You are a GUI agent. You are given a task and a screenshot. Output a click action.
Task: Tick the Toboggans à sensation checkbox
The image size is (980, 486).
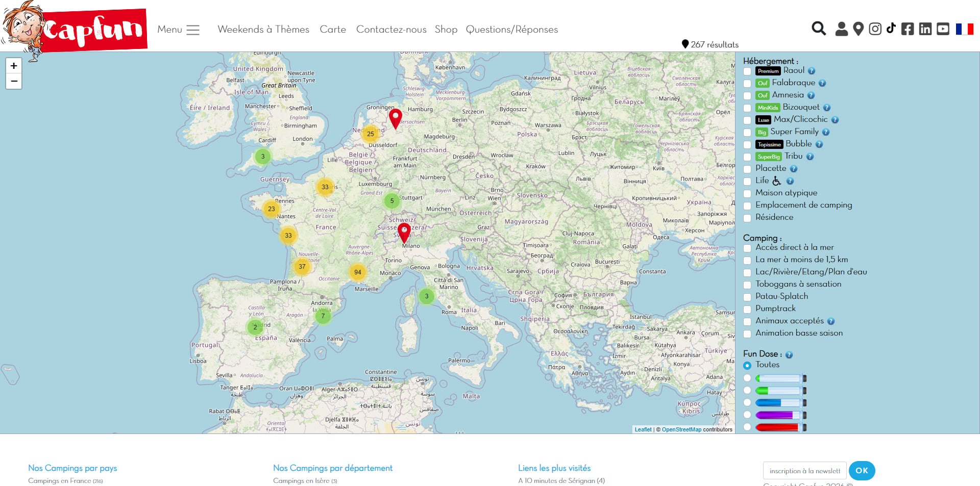(x=747, y=285)
